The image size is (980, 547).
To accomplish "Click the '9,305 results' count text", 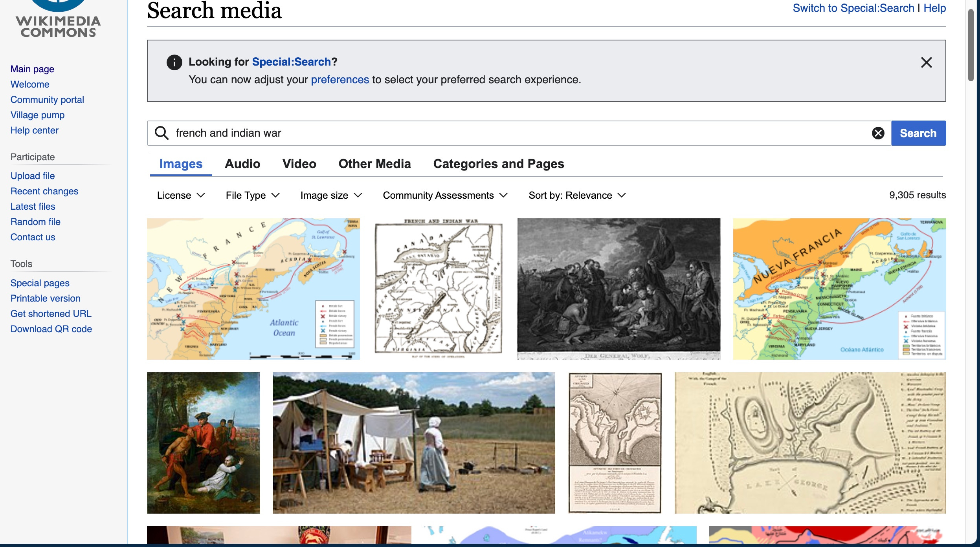I will click(x=918, y=195).
